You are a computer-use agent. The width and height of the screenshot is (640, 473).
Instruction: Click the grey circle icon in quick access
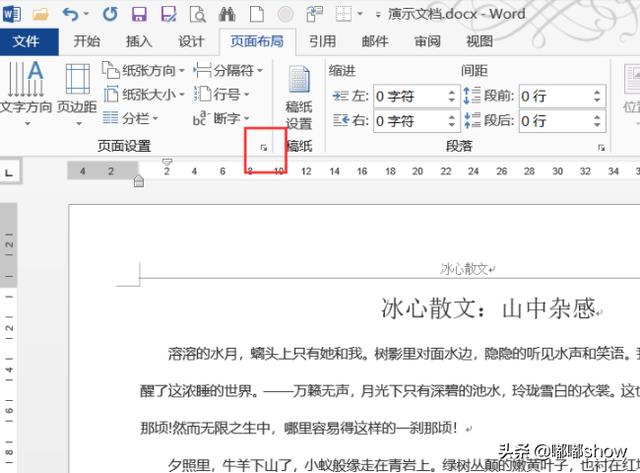(285, 15)
